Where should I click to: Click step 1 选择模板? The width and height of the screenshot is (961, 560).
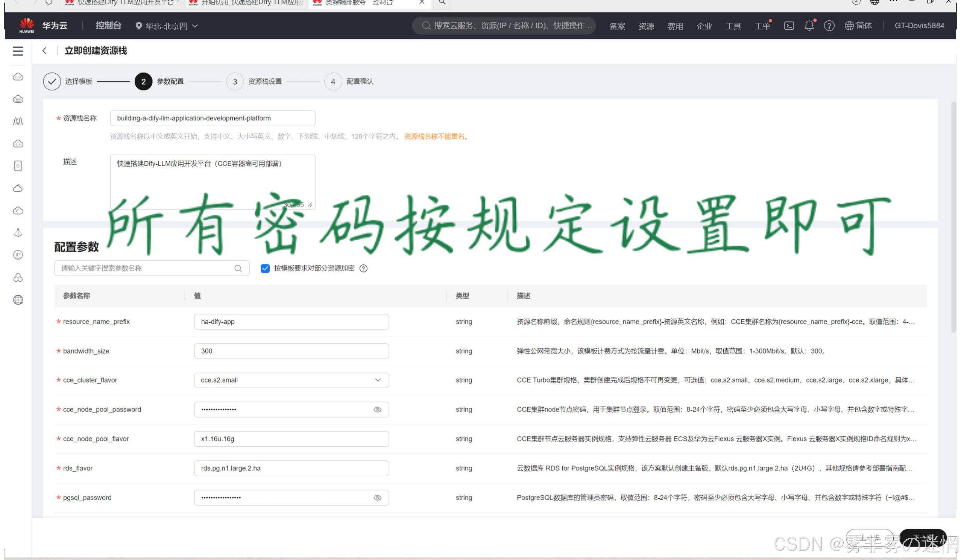click(68, 81)
